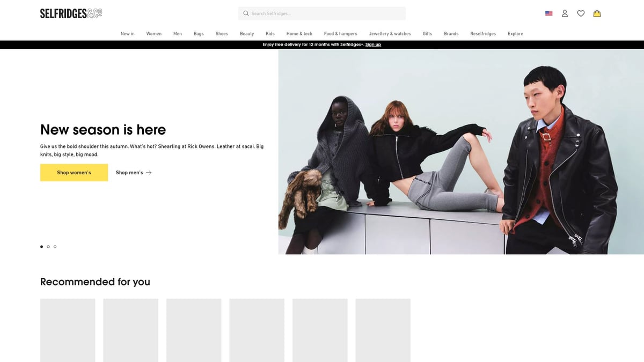Viewport: 644px width, 362px height.
Task: Select the first carousel dot
Action: tap(41, 247)
